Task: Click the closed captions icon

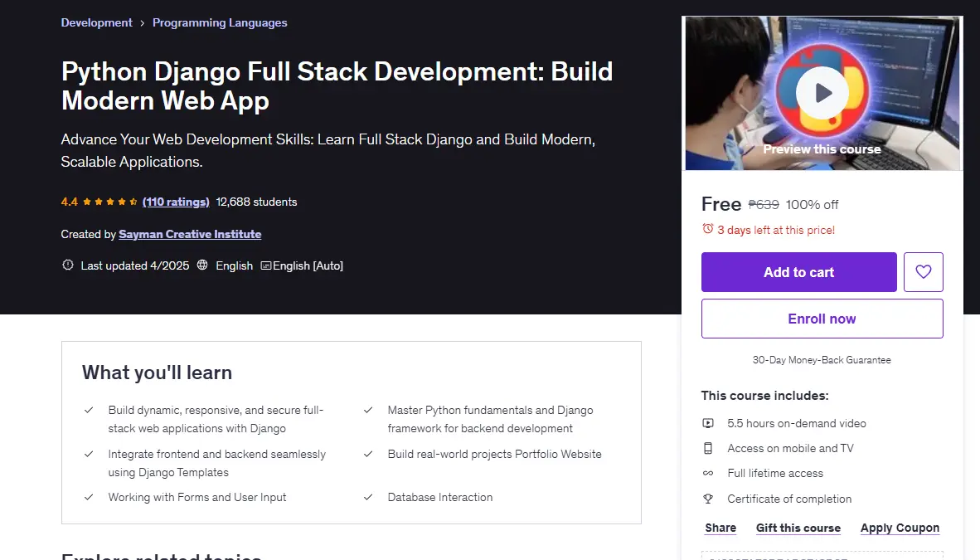Action: 265,265
